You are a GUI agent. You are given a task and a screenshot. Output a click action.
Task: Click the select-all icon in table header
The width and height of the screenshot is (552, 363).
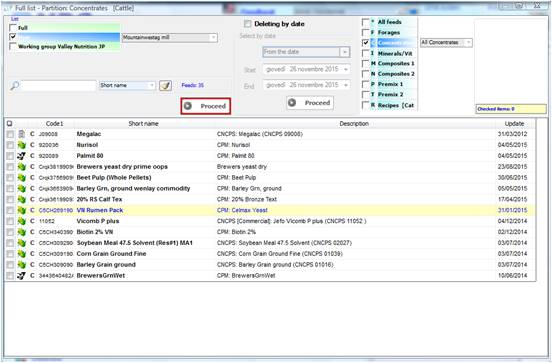[x=10, y=124]
